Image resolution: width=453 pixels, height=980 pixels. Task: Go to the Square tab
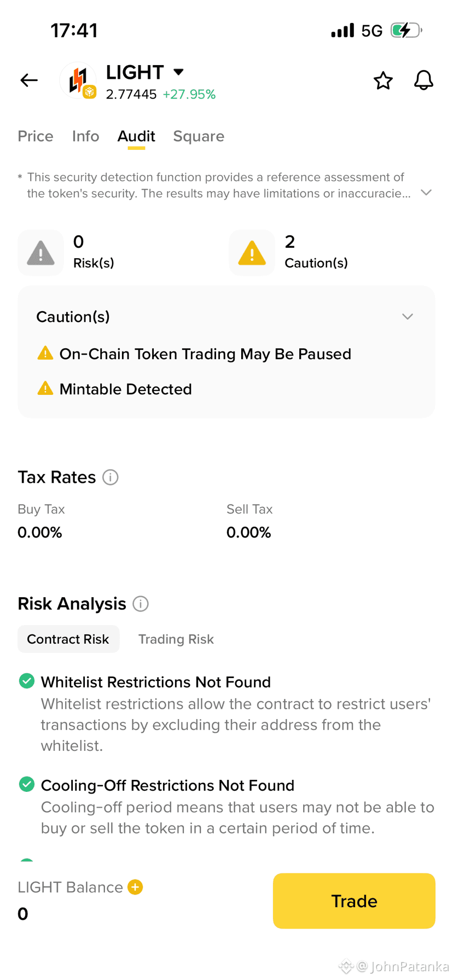click(x=199, y=136)
